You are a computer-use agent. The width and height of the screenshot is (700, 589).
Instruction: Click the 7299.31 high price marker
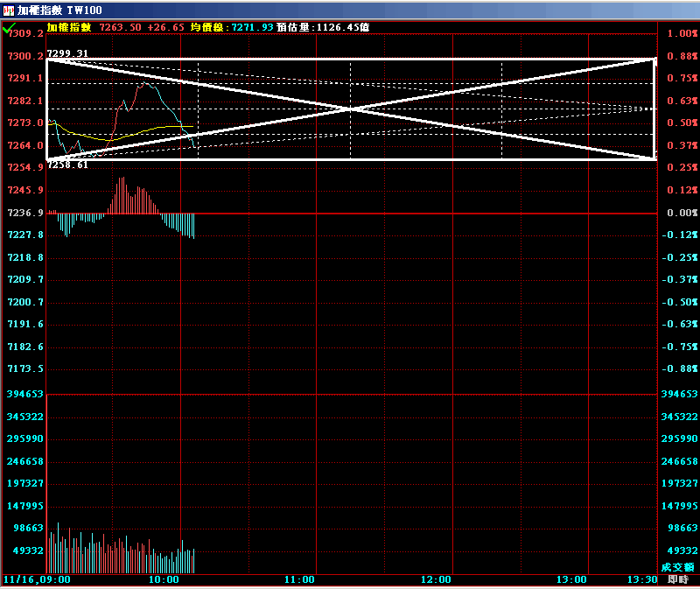(x=68, y=53)
